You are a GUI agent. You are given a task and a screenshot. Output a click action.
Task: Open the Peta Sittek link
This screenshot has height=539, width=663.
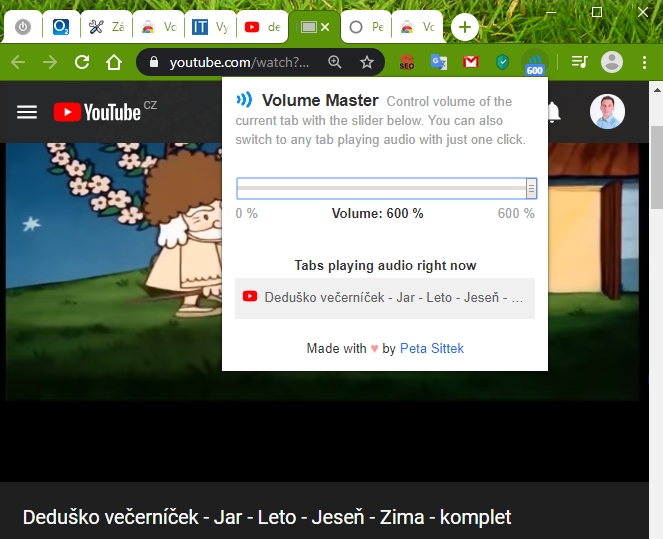coord(432,348)
